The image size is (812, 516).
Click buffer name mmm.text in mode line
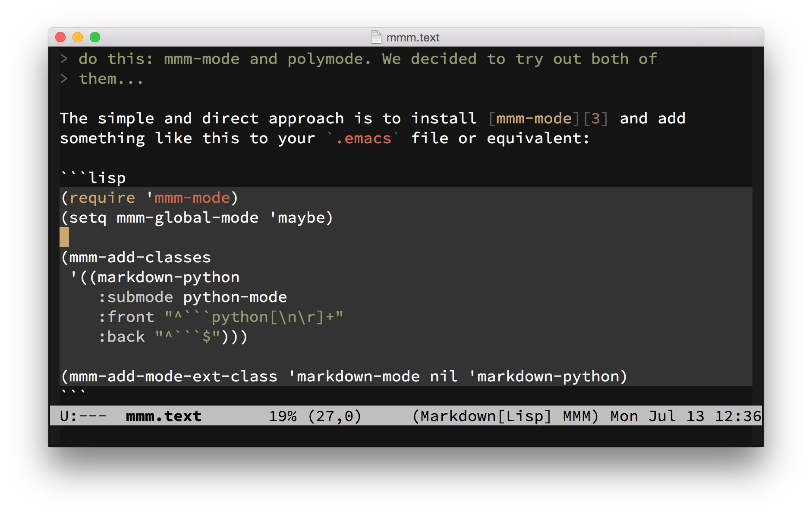coord(163,416)
